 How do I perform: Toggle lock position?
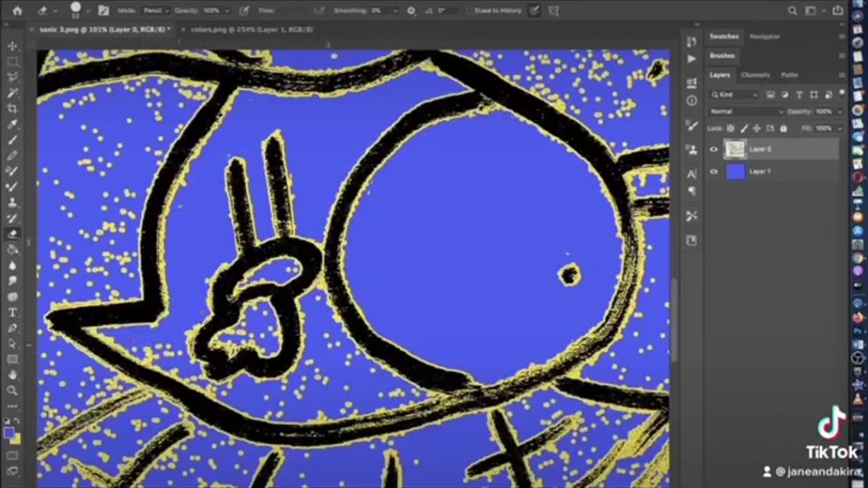click(757, 128)
